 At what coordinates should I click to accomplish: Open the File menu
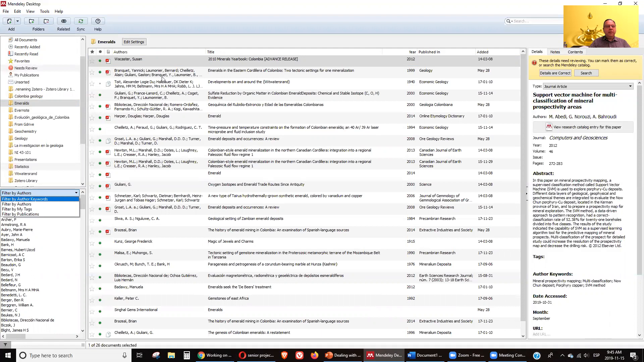pos(6,11)
